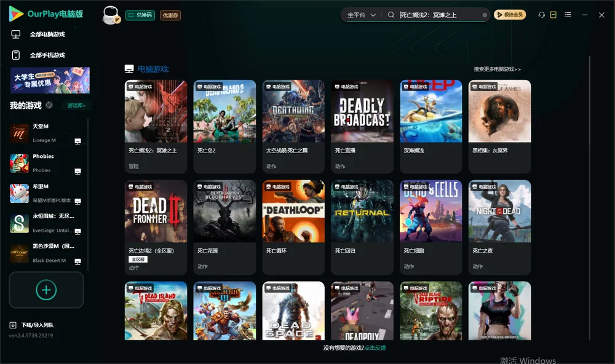Open the Dead Cells 死亡细胞 card
The width and height of the screenshot is (615, 364).
(430, 227)
